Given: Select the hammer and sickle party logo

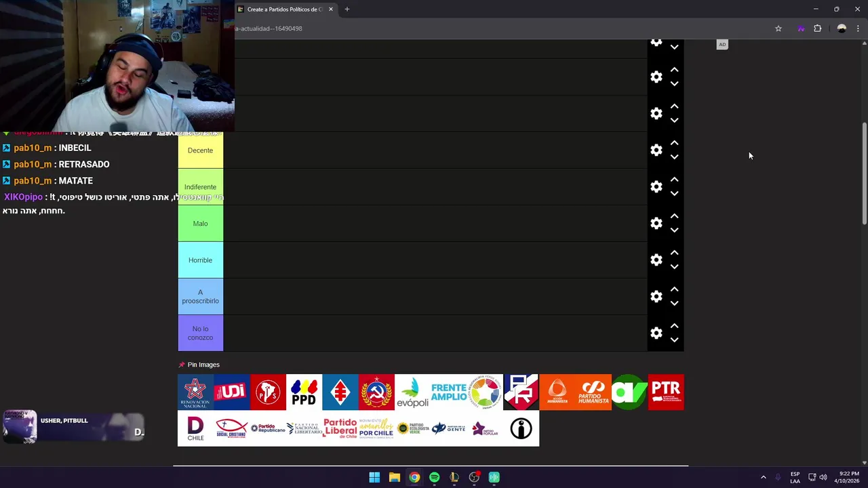Looking at the screenshot, I should tap(376, 392).
